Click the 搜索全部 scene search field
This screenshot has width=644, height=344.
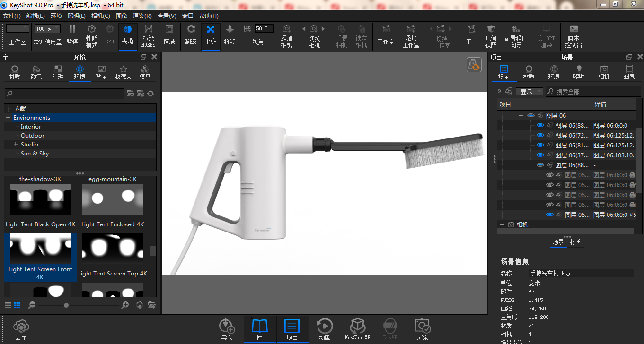coord(593,92)
